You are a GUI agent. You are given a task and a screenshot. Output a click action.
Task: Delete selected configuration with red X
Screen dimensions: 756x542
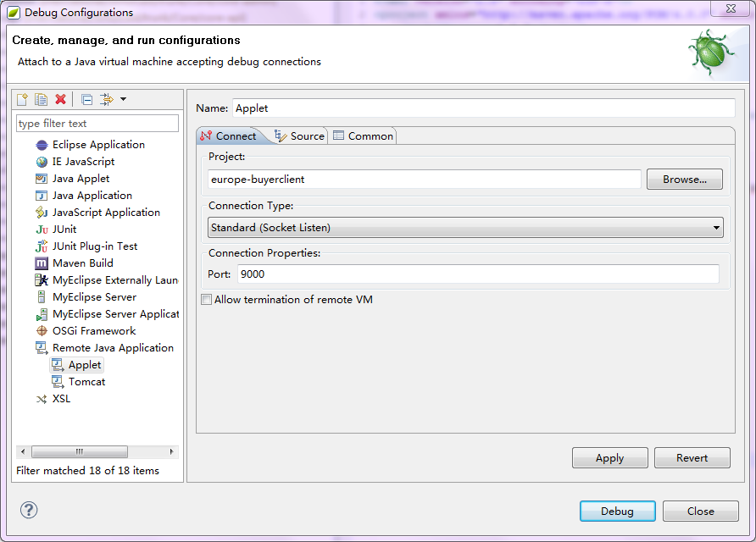pyautogui.click(x=60, y=99)
